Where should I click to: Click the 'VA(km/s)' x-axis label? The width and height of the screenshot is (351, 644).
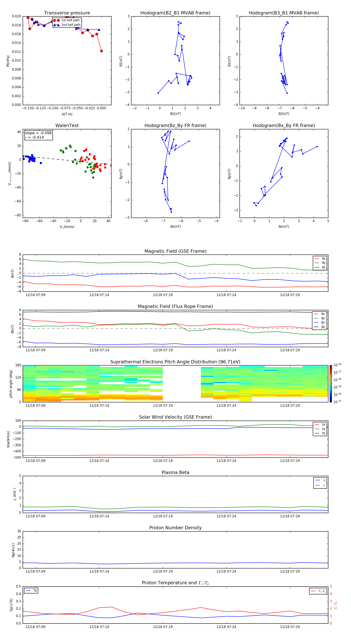[x=67, y=227]
